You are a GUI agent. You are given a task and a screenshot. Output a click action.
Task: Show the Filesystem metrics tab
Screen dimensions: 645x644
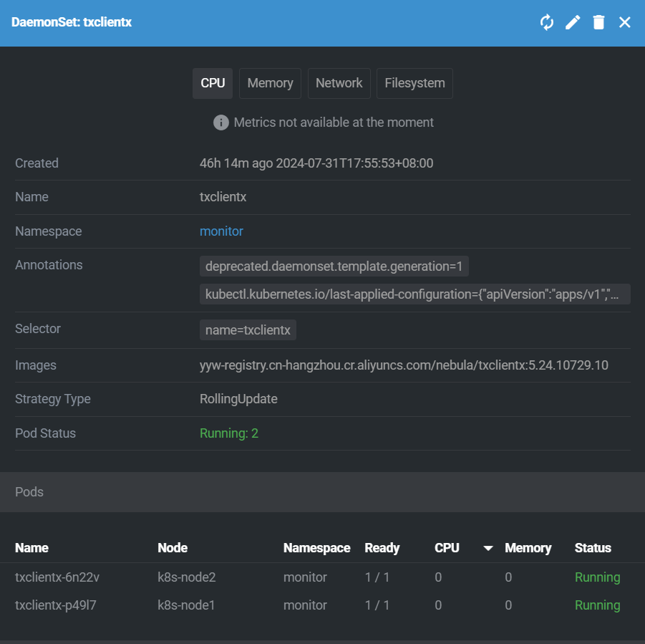[x=414, y=83]
